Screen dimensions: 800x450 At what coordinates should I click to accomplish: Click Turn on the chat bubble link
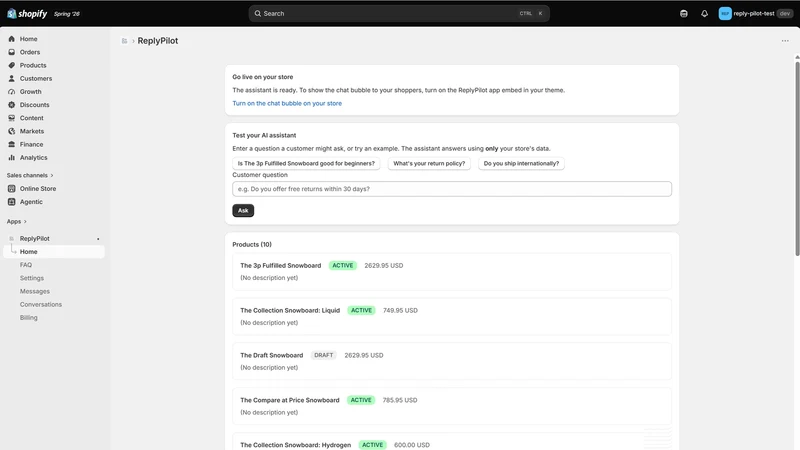click(287, 103)
